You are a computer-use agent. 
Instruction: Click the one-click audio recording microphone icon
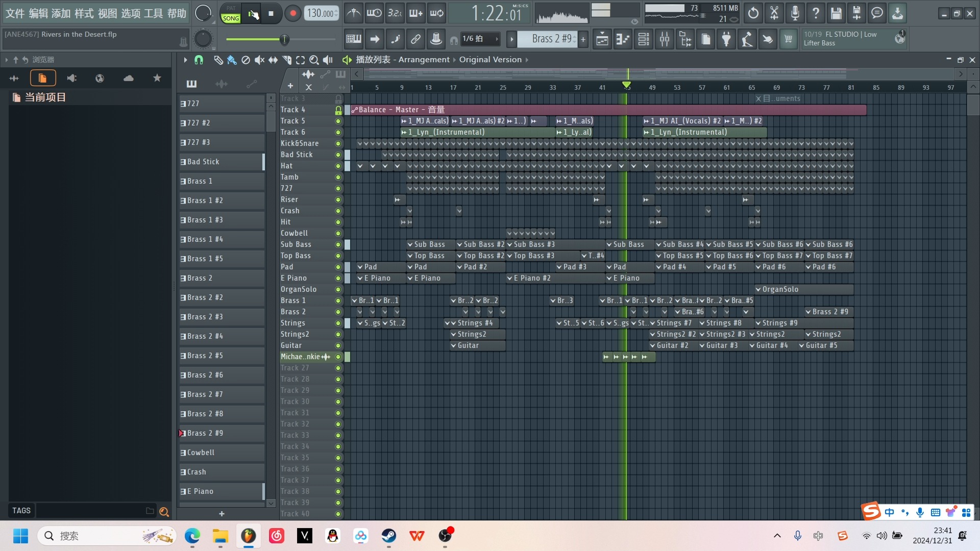(x=795, y=13)
